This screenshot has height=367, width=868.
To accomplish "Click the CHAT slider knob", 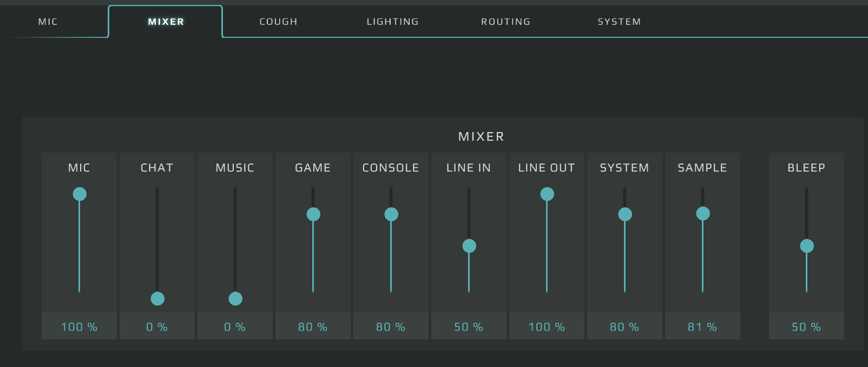I will pyautogui.click(x=157, y=298).
